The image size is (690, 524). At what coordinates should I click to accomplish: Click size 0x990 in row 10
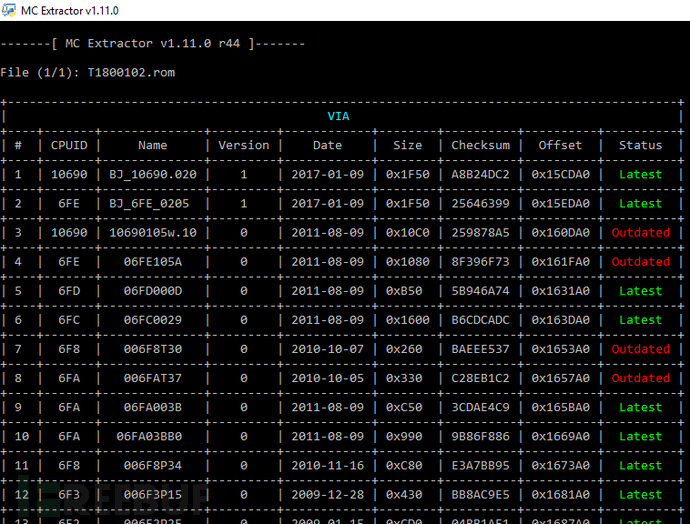point(404,436)
